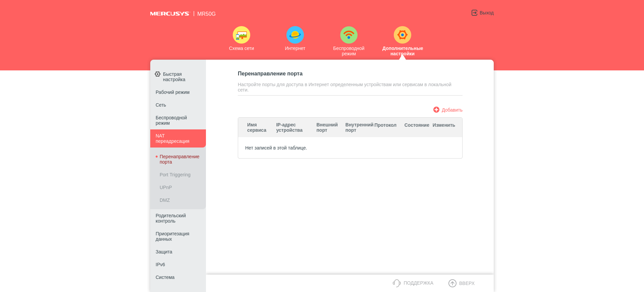Collapse the NAT переадресация section
The width and height of the screenshot is (644, 292).
[x=172, y=138]
